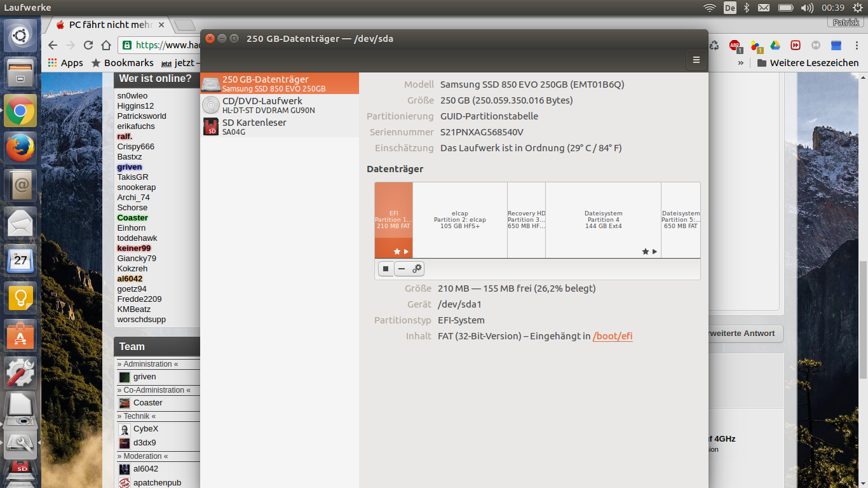
Task: Open Ubuntu Software Center in the launcher
Action: click(x=20, y=335)
